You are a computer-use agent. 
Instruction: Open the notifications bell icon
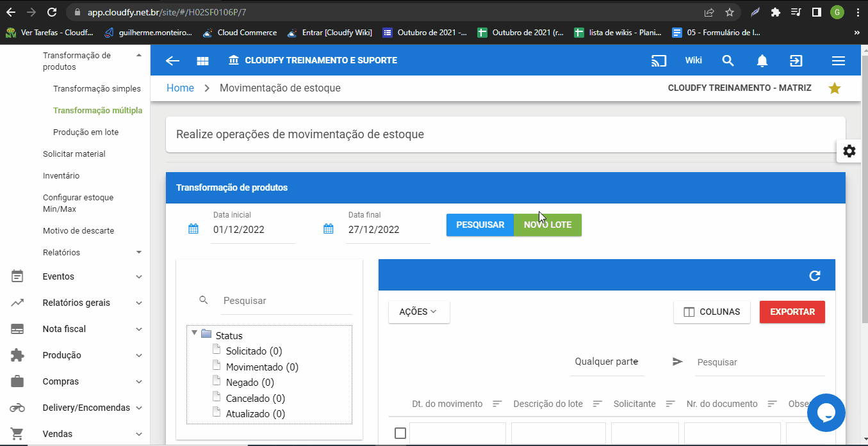coord(762,60)
